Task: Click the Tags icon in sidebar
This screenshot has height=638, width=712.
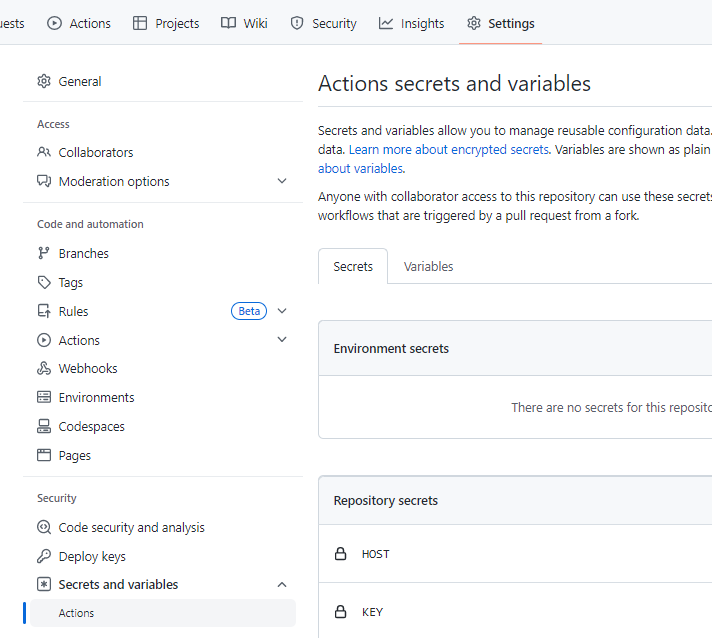Action: pyautogui.click(x=44, y=283)
